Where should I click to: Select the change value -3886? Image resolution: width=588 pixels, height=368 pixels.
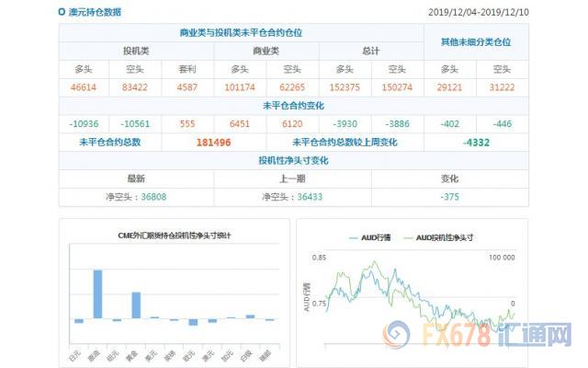click(x=398, y=124)
